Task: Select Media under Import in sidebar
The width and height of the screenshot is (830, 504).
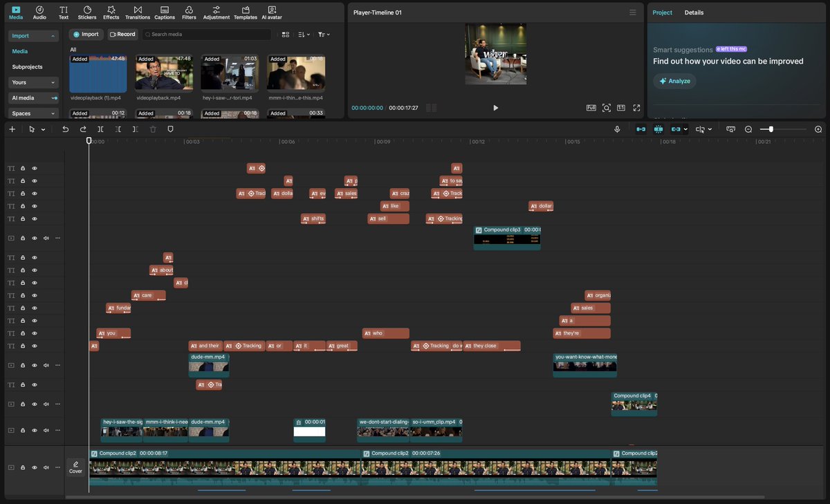Action: tap(20, 51)
